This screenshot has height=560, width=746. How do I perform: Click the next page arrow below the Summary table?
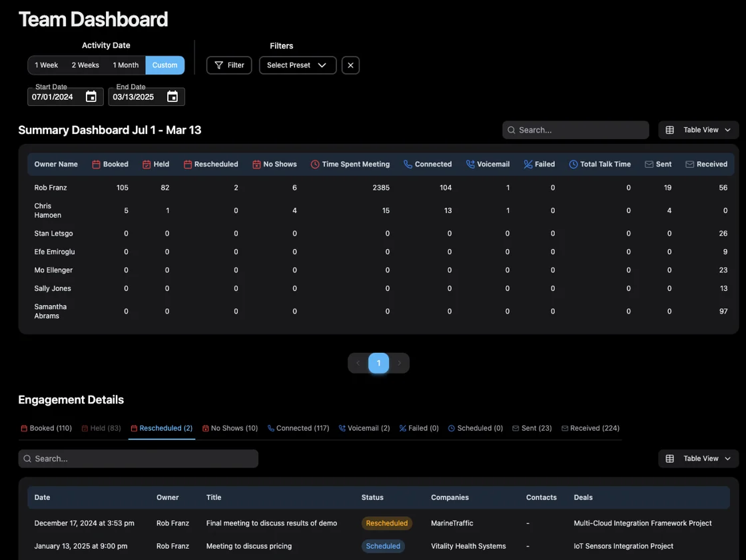click(x=399, y=363)
